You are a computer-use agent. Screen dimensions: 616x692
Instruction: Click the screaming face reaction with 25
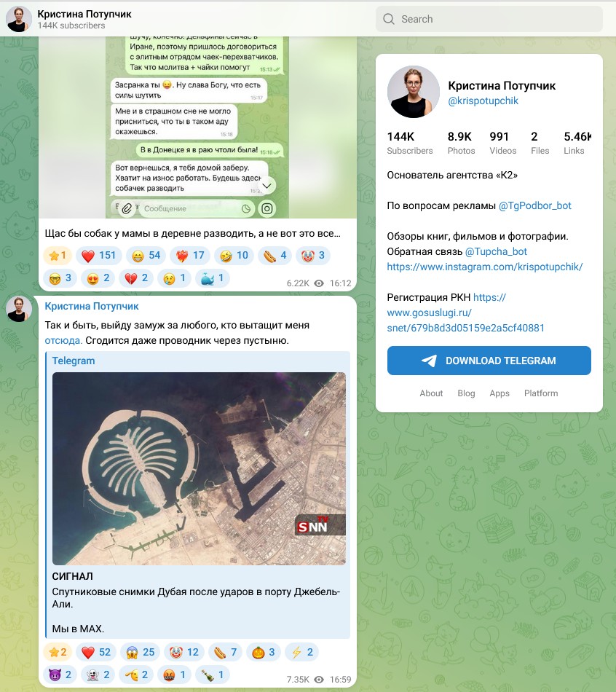140,652
